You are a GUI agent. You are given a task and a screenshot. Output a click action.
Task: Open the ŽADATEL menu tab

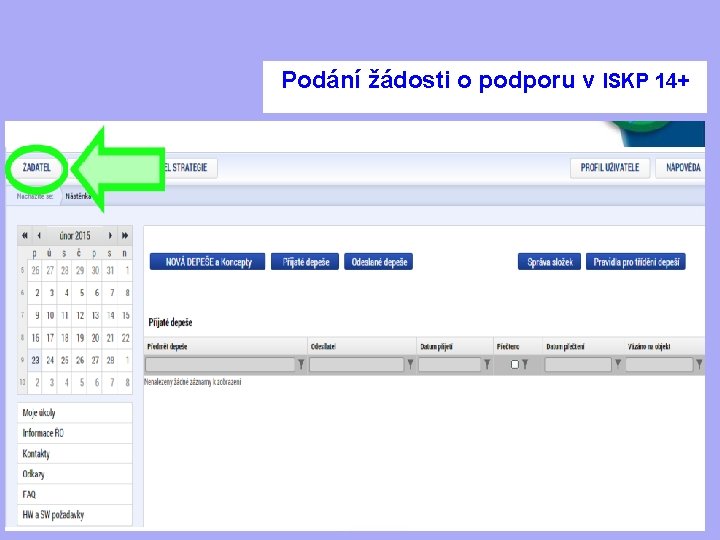[37, 168]
